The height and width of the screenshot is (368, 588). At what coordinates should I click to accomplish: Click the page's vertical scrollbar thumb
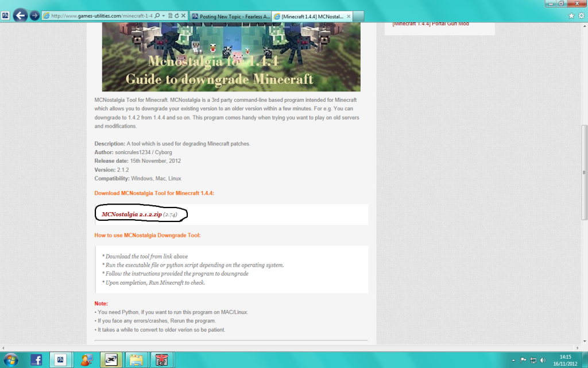tap(584, 172)
